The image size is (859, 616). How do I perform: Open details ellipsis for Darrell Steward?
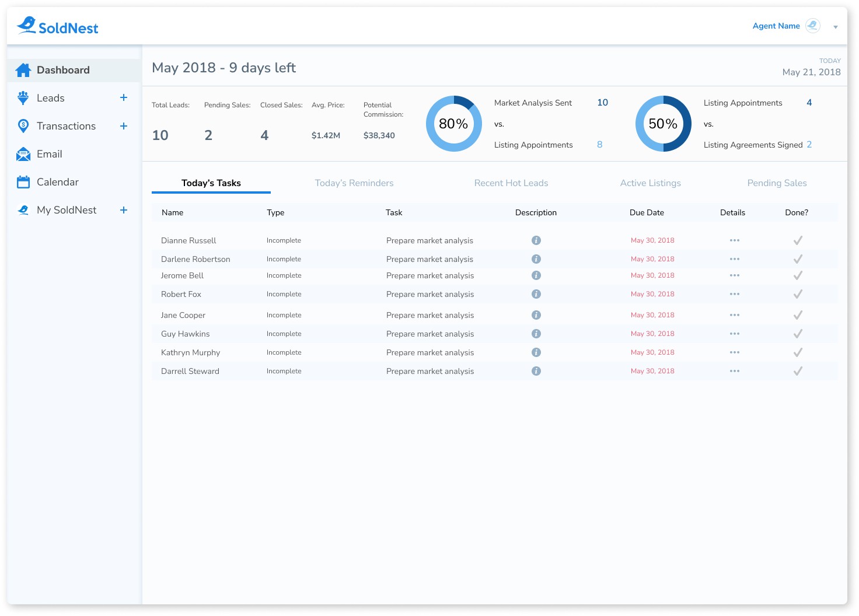coord(735,371)
